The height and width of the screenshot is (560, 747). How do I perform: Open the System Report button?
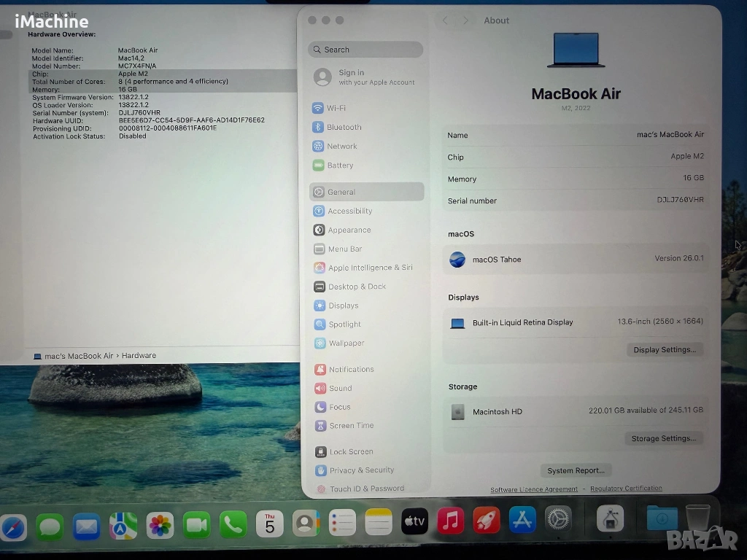point(576,470)
